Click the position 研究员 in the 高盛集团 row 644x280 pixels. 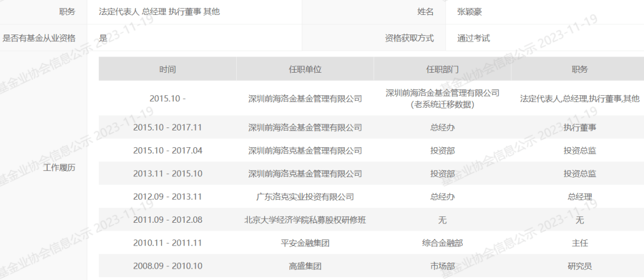point(580,266)
